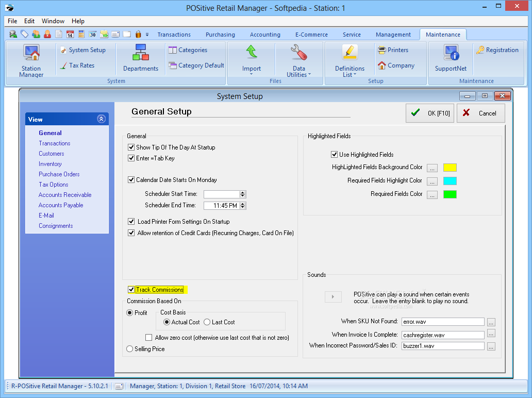
Task: Switch to the Accounting ribbon tab
Action: click(265, 35)
